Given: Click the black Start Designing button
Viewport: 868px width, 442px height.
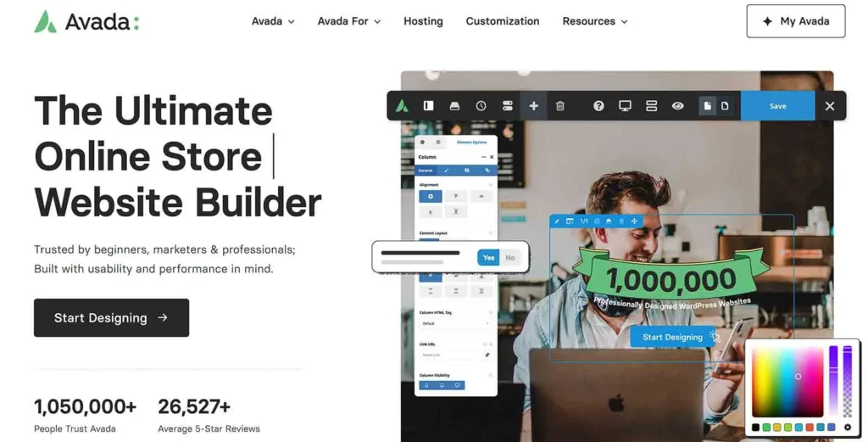Looking at the screenshot, I should pos(111,318).
